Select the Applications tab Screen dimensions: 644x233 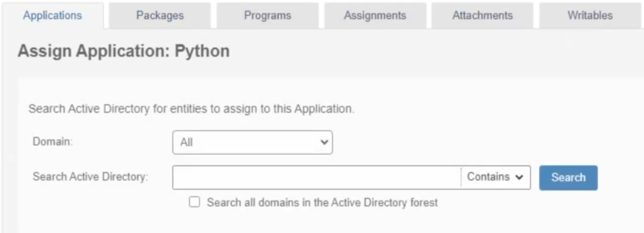click(x=52, y=15)
